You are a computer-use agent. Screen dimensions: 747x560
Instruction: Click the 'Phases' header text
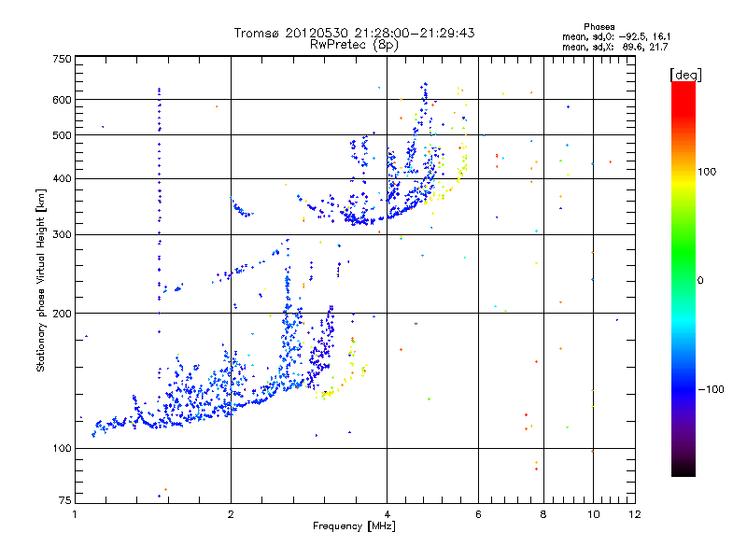click(x=599, y=27)
